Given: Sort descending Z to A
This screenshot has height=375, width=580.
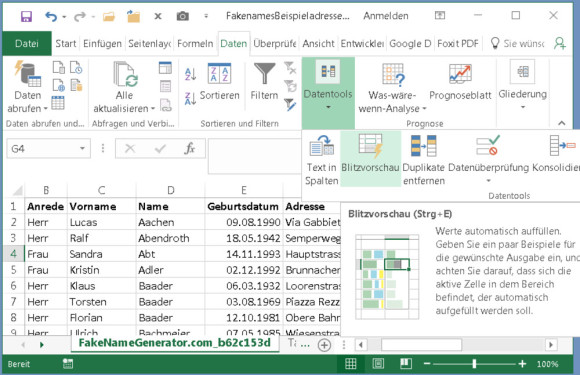Looking at the screenshot, I should [190, 98].
